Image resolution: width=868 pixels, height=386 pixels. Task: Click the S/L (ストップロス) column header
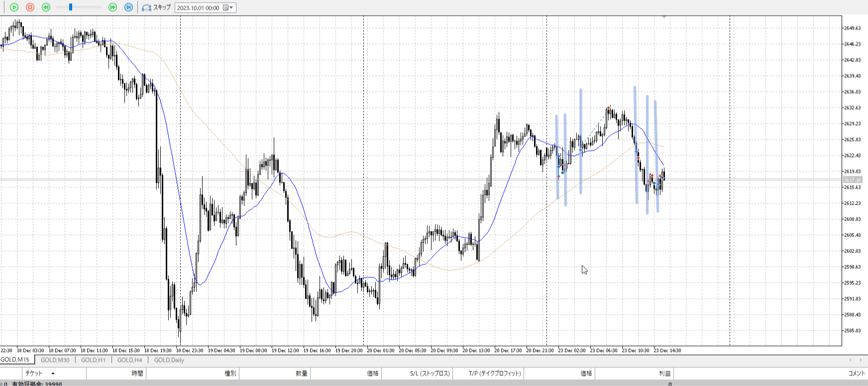coord(430,374)
